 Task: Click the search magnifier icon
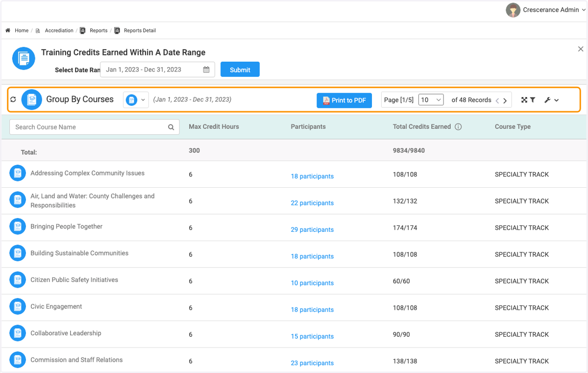[x=171, y=127]
